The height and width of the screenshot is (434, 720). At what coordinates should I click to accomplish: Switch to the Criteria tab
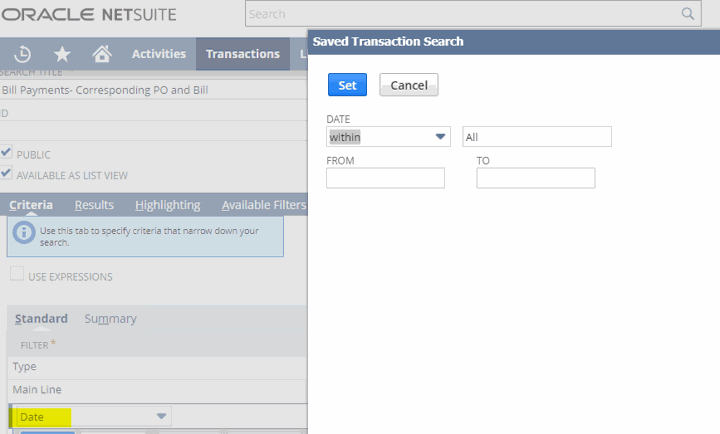31,205
